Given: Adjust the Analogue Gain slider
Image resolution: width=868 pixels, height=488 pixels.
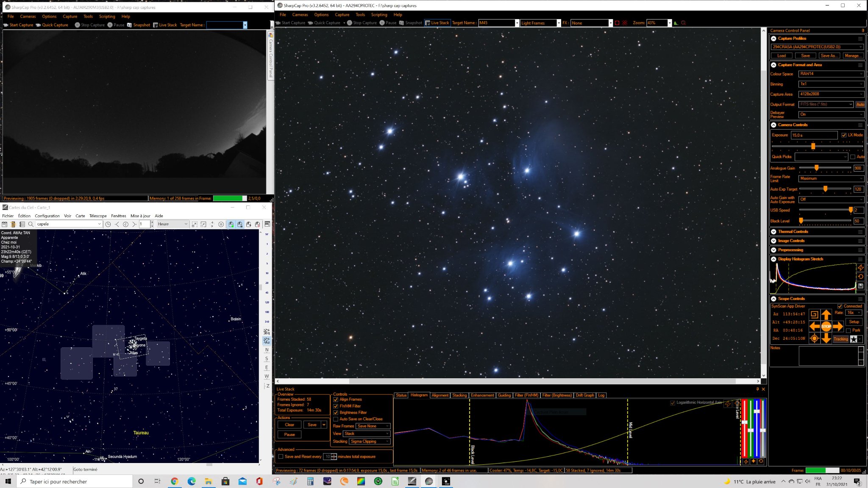Looking at the screenshot, I should pos(816,168).
